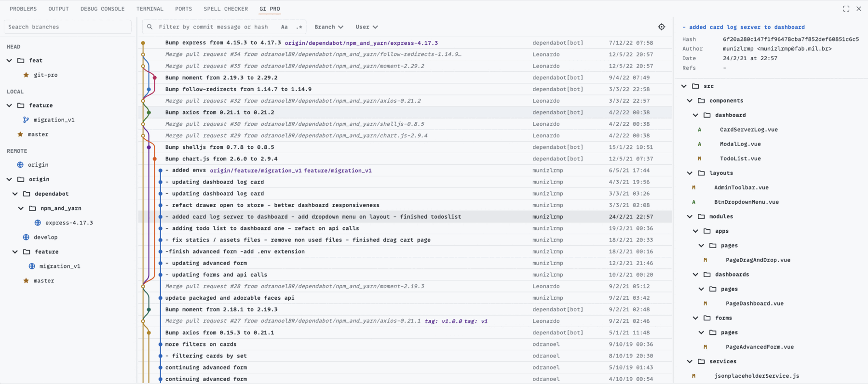Open the Branch filter dropdown
Image resolution: width=868 pixels, height=384 pixels.
329,27
